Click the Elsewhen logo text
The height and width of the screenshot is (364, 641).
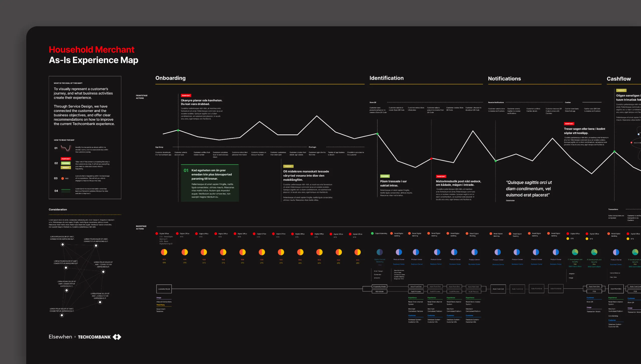click(60, 337)
